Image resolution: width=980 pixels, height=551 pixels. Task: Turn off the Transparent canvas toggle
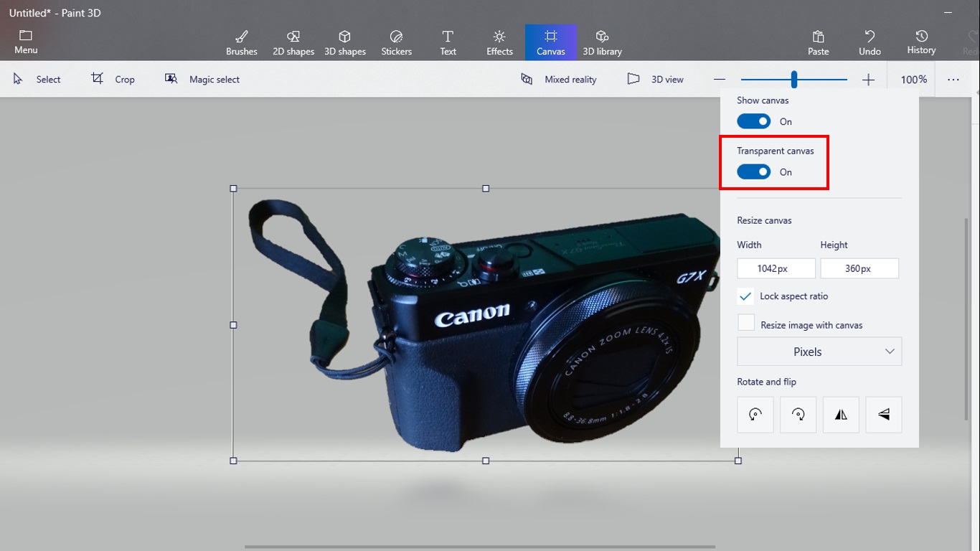pos(754,171)
